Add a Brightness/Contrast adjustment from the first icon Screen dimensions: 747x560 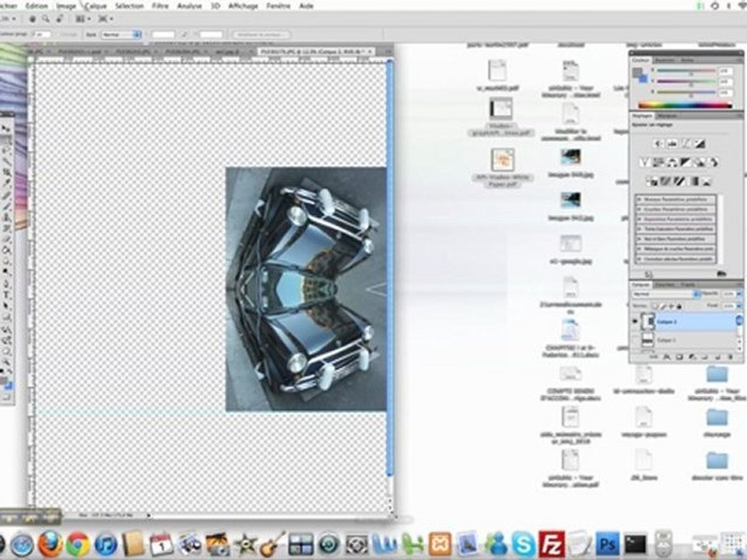pos(659,143)
